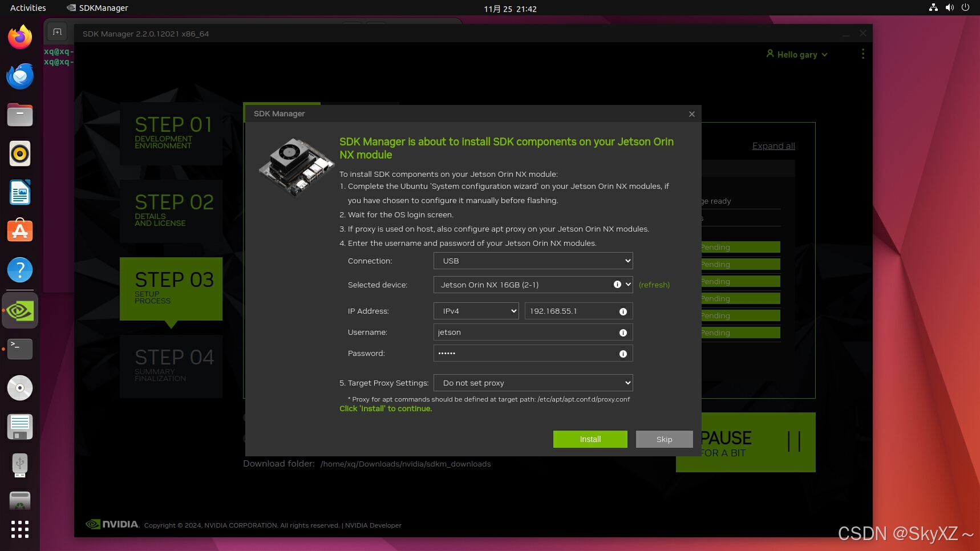The height and width of the screenshot is (551, 980).
Task: Open the disc drive dock icon
Action: point(20,388)
